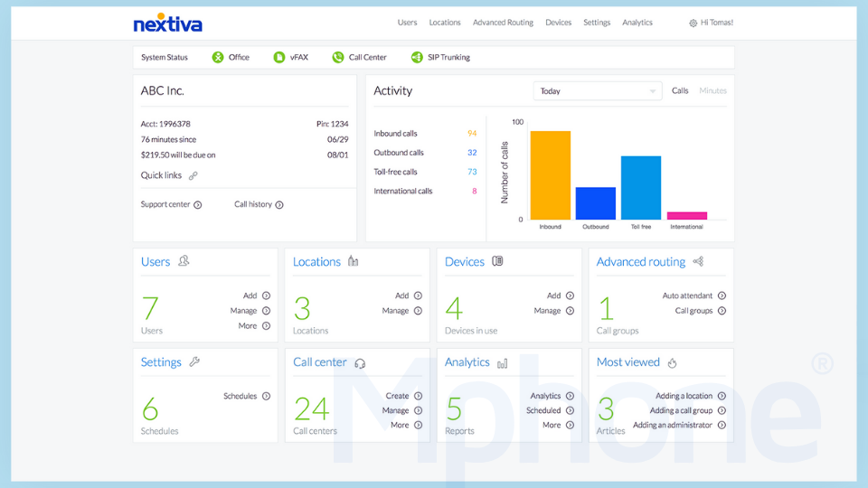Click the bar chart icon beside Analytics
Viewport: 868px width, 488px height.
pos(502,363)
